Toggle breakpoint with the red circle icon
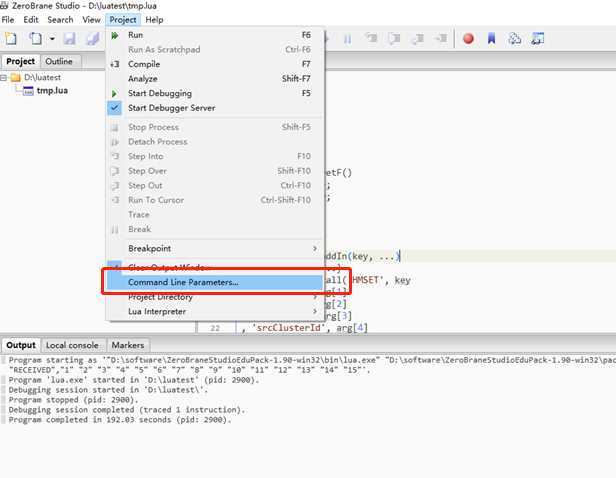The image size is (616, 478). (468, 38)
